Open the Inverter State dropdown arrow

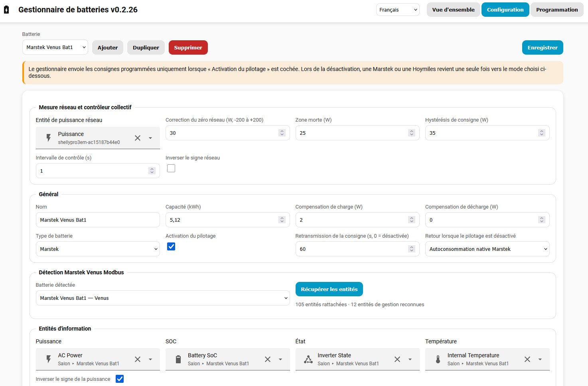click(410, 359)
